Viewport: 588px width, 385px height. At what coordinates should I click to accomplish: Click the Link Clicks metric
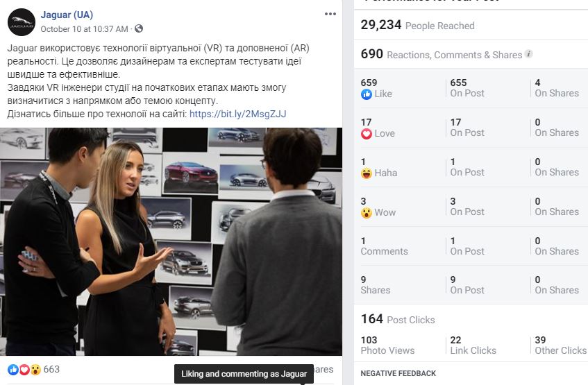click(473, 345)
